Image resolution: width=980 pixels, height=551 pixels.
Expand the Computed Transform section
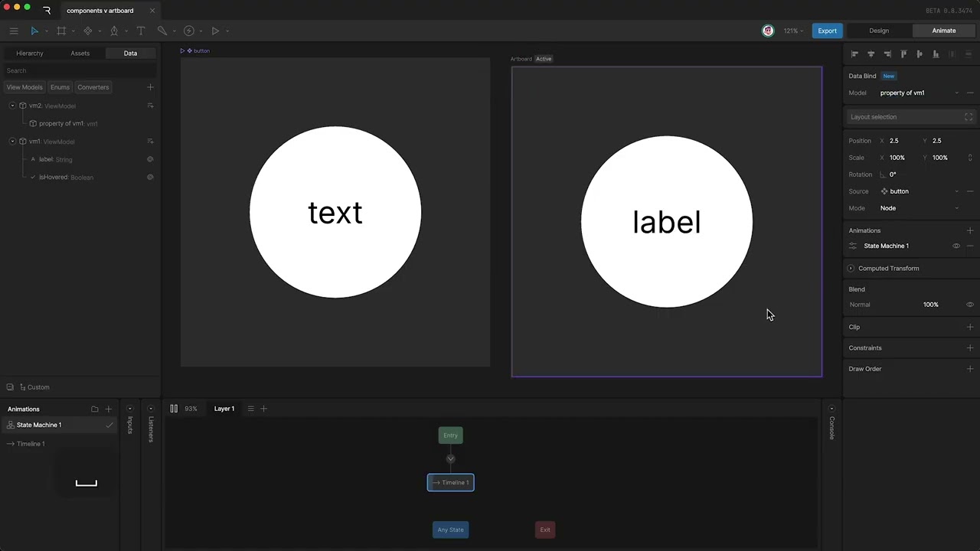pyautogui.click(x=851, y=269)
